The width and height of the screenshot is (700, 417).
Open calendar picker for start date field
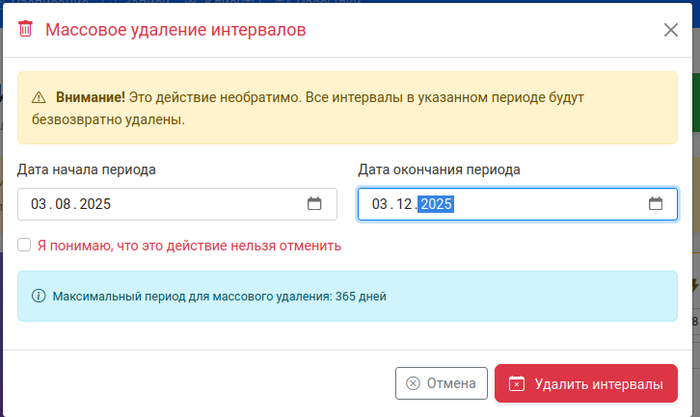pyautogui.click(x=314, y=204)
